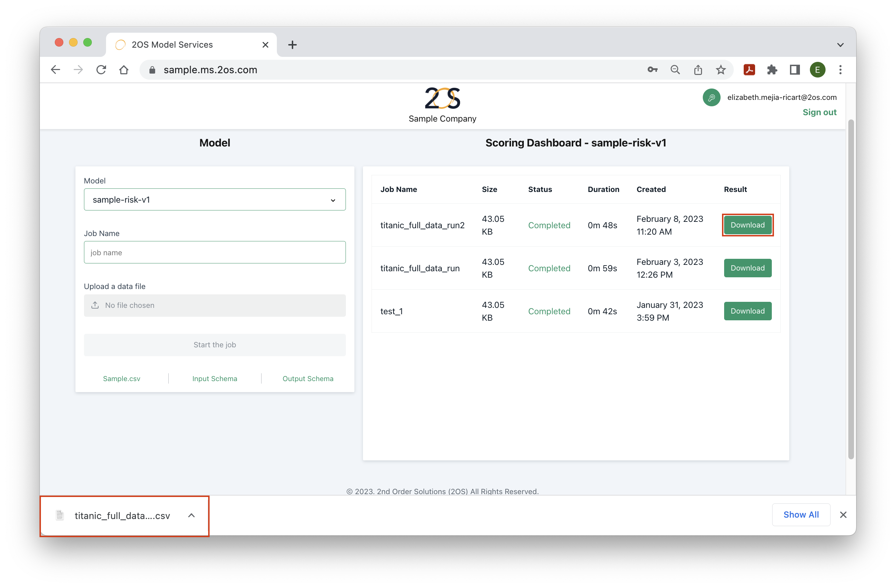Reload the page via the refresh icon
896x588 pixels.
(x=101, y=70)
